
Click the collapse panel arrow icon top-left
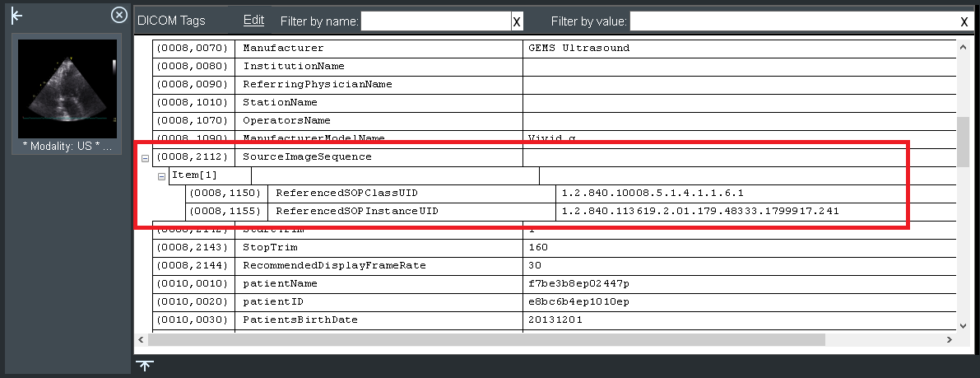pos(16,16)
